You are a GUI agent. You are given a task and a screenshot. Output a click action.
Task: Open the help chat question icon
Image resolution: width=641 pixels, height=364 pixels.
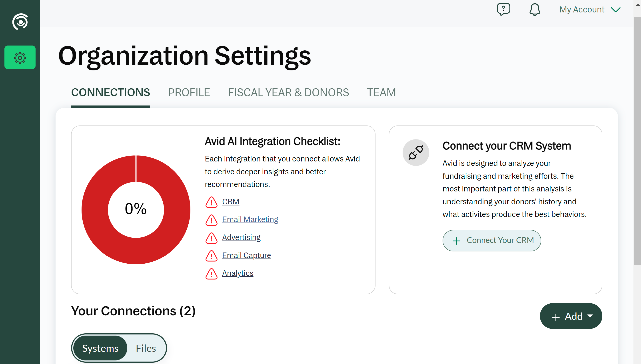[503, 10]
